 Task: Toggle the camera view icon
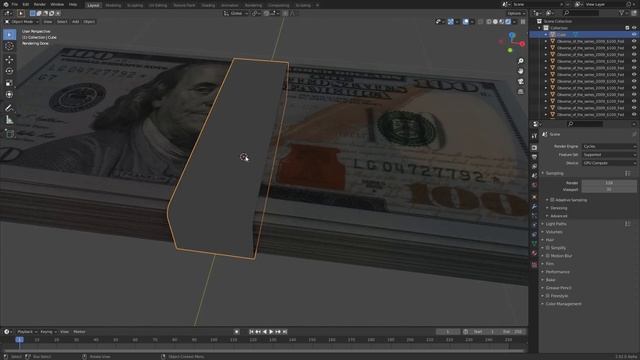521,81
